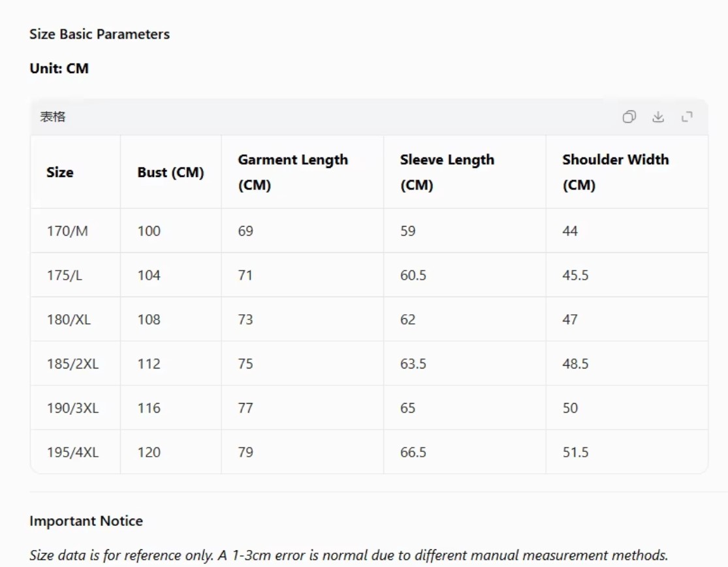
Task: Select the 185/2XL size cell
Action: (72, 364)
